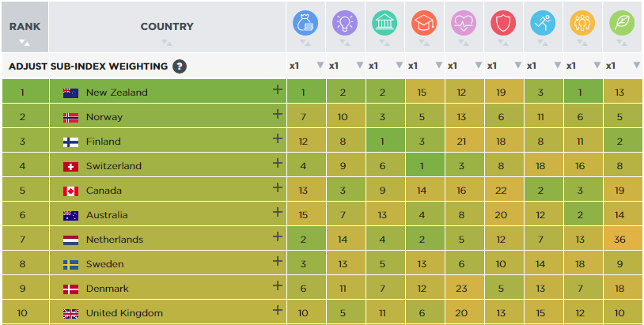644x325 pixels.
Task: Open the help question mark for sub-index weighting
Action: 180,66
